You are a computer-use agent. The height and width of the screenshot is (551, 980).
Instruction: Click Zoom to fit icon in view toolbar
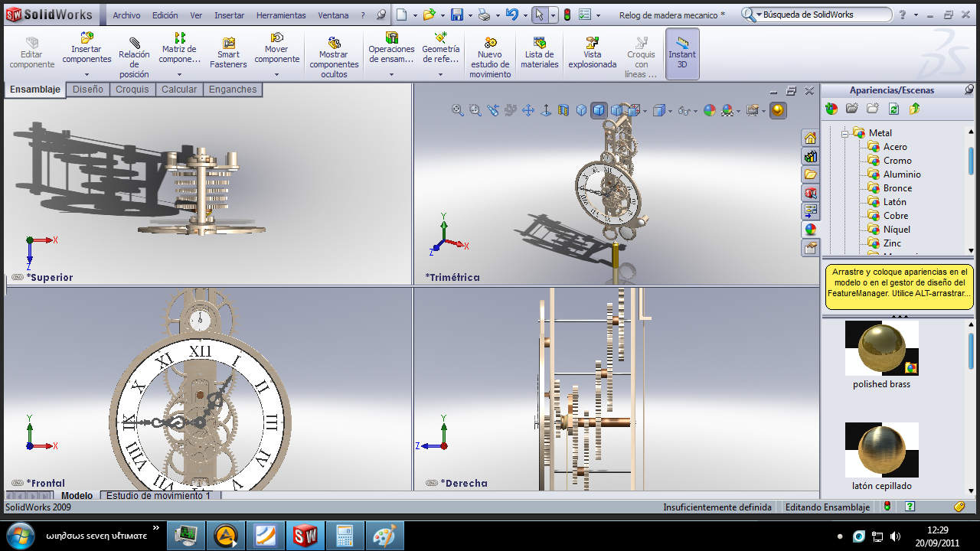(x=458, y=110)
